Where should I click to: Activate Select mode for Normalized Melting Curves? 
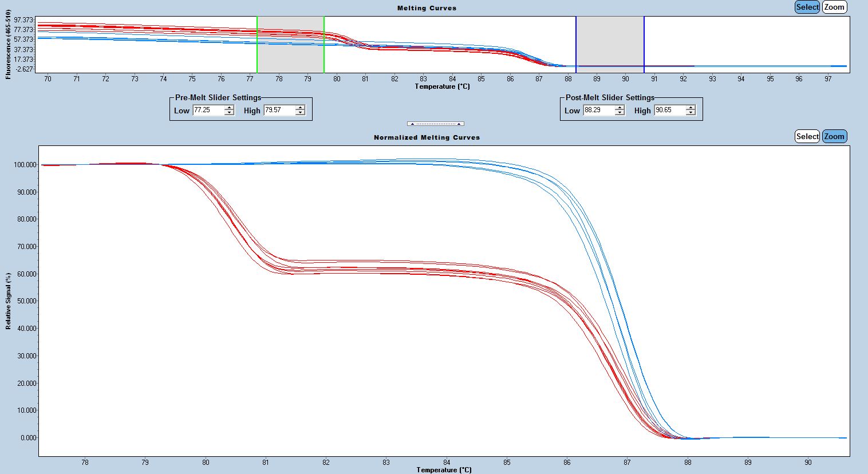[807, 137]
